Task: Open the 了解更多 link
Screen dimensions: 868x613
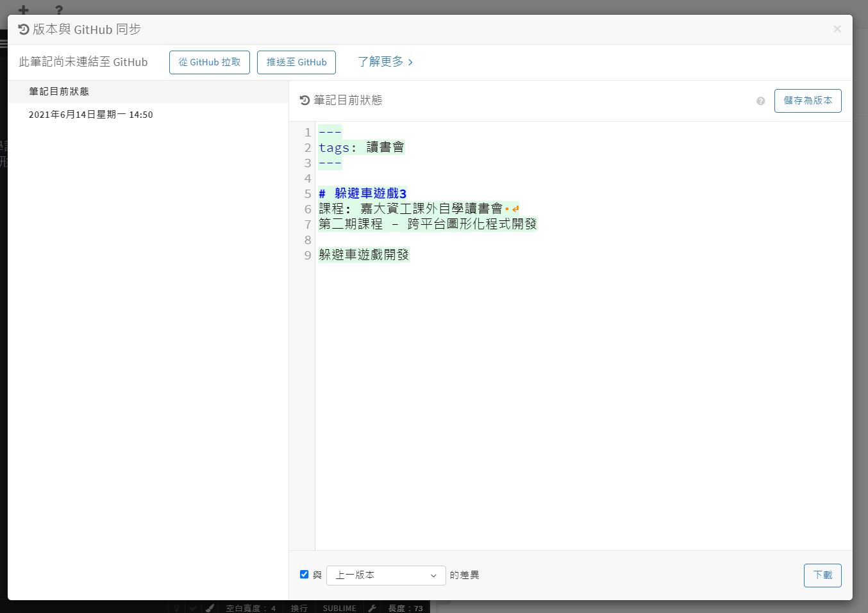Action: pyautogui.click(x=385, y=62)
